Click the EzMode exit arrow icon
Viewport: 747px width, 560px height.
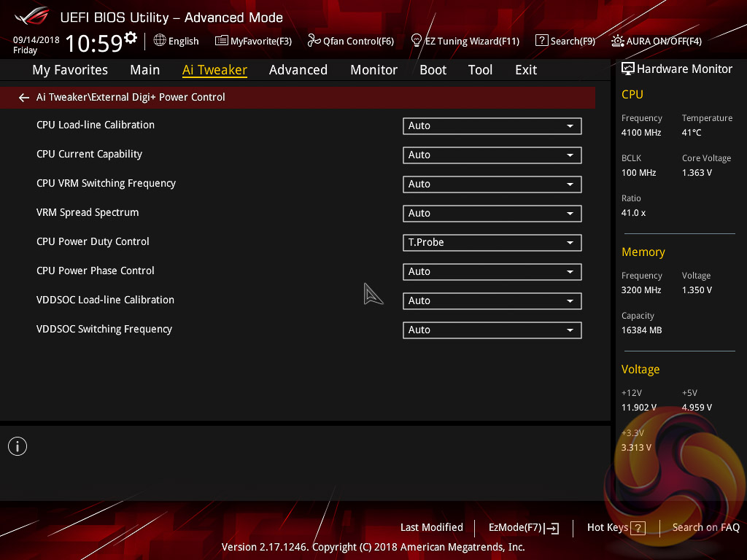pos(551,528)
